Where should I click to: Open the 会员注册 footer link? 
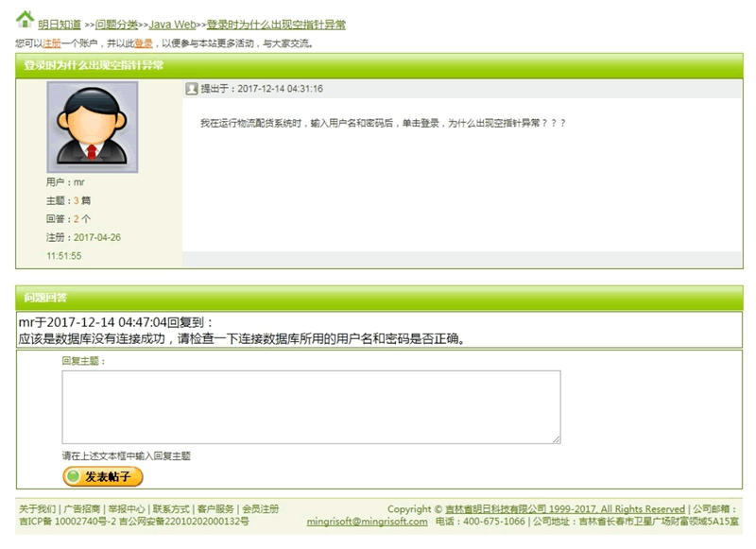pyautogui.click(x=261, y=508)
